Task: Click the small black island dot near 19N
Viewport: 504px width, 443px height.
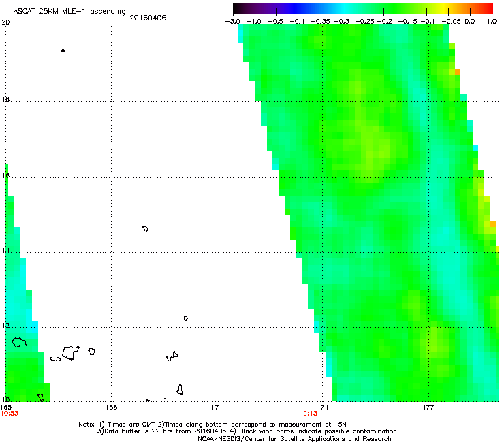Action: pos(63,50)
